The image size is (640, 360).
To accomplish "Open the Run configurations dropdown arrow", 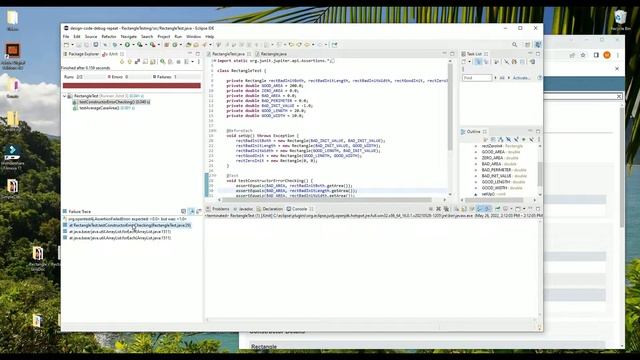I will coord(133,44).
